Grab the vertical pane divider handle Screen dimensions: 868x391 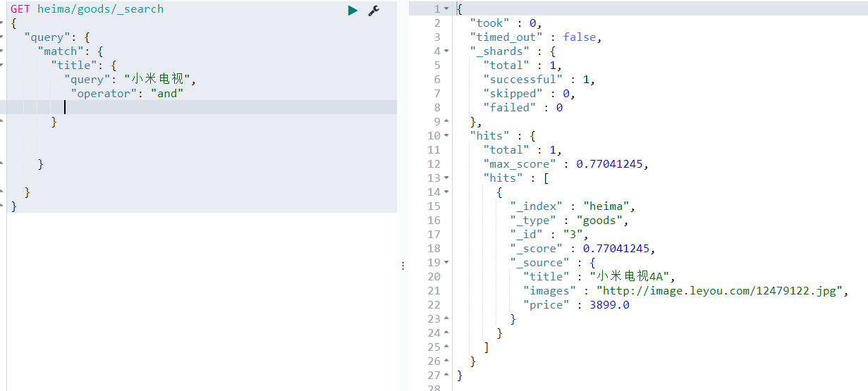[403, 266]
